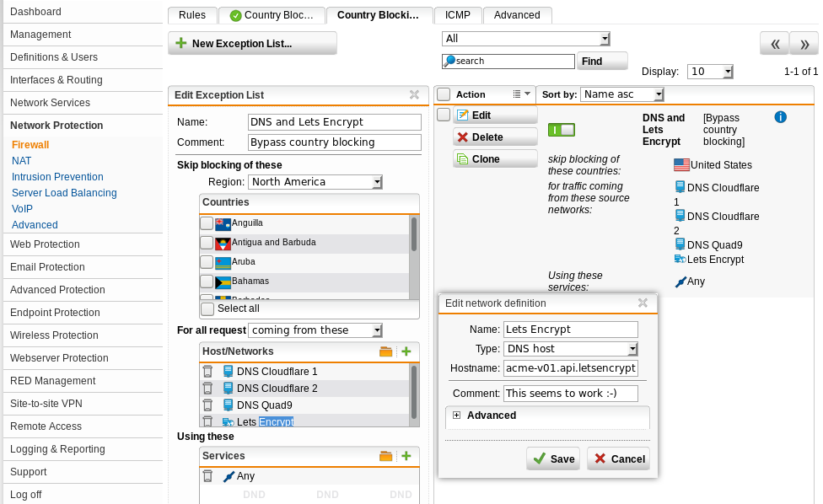This screenshot has width=823, height=504.
Task: Switch to the Advanced tab
Action: point(517,15)
